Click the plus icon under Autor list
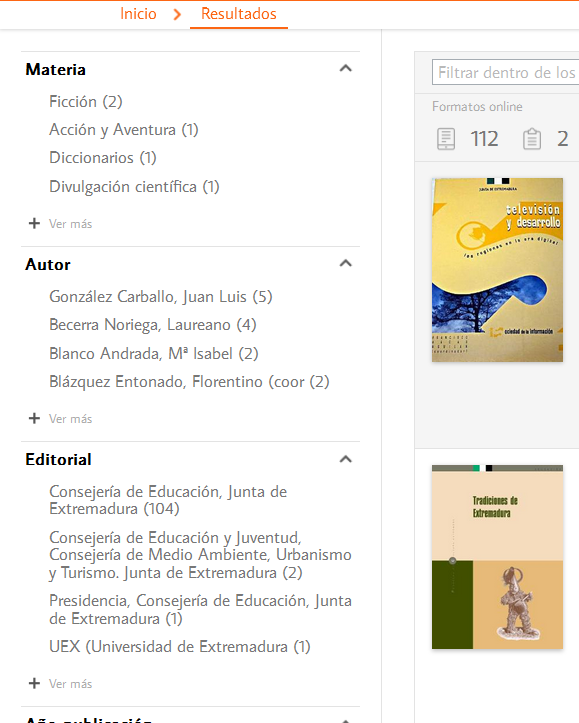 (x=34, y=419)
